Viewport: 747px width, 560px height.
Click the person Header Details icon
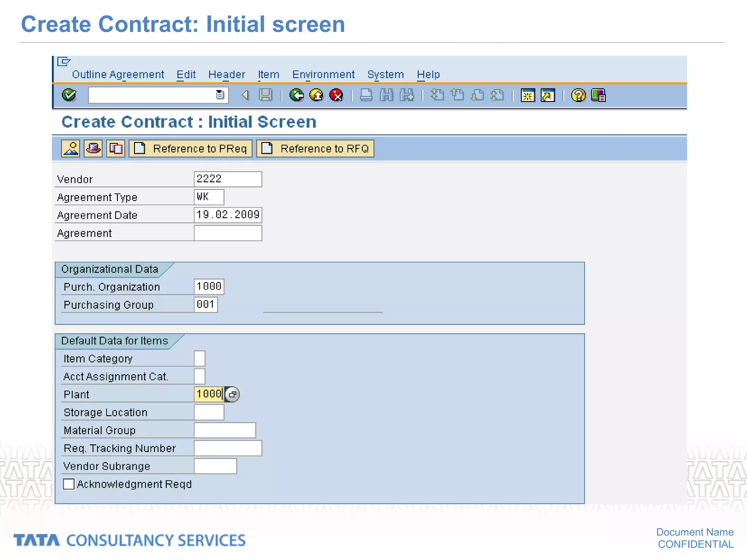[70, 148]
